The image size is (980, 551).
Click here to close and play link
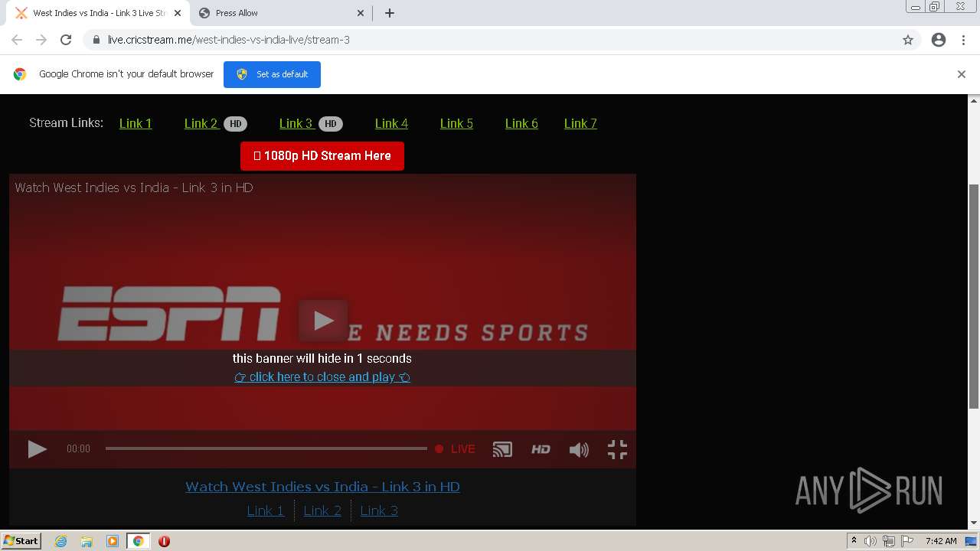coord(322,377)
